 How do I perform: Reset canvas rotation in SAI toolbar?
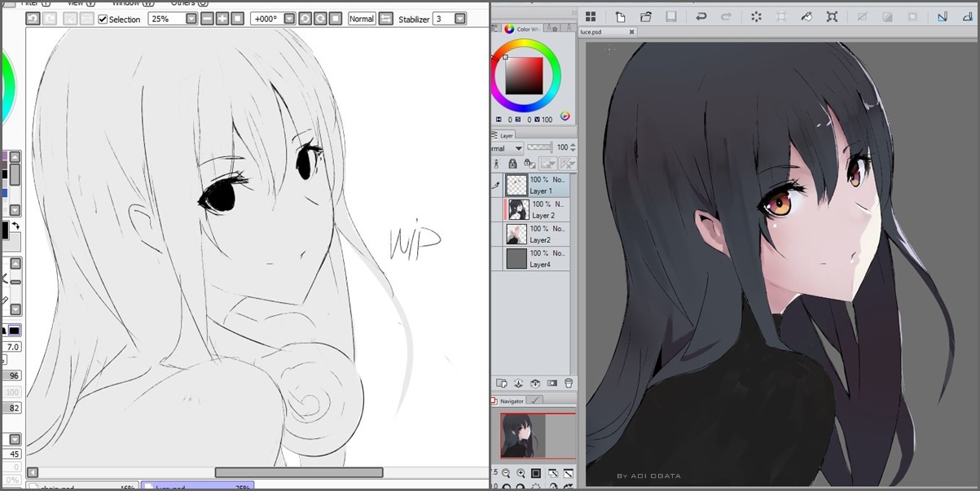336,18
